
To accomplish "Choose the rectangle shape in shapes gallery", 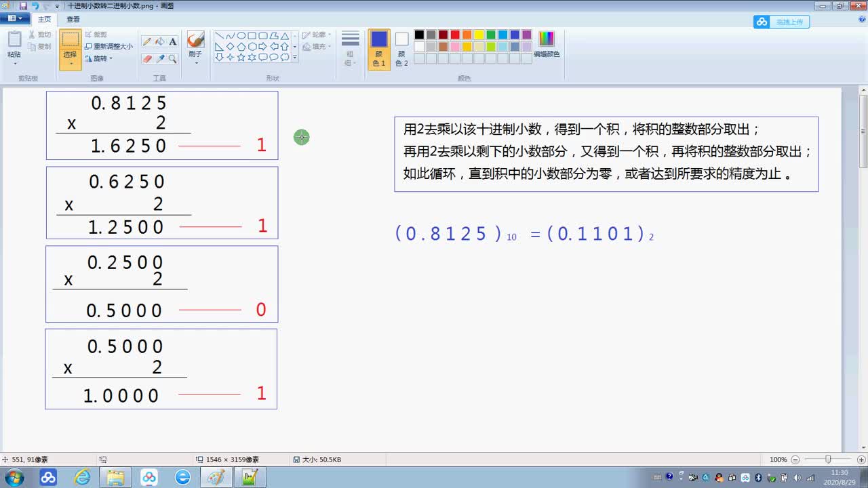I will 252,36.
